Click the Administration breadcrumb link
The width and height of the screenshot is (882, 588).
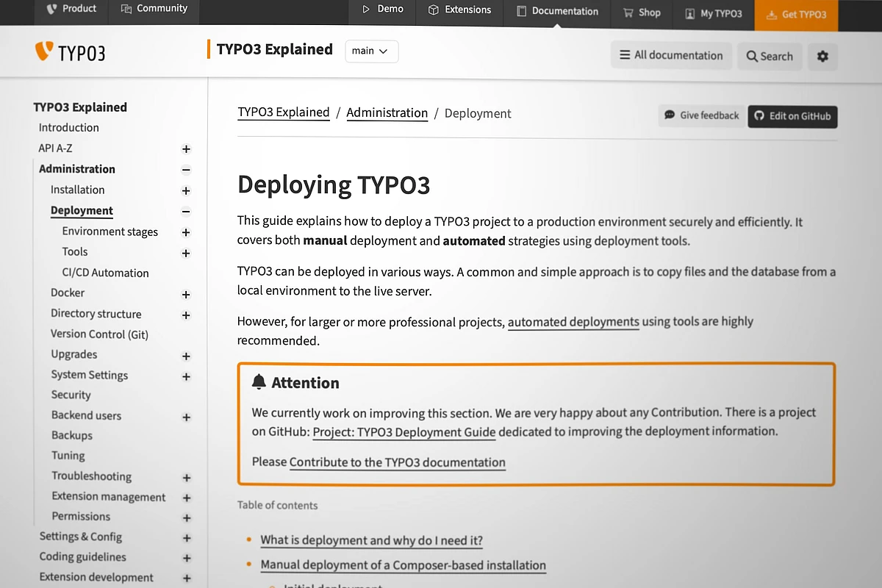[x=387, y=113]
